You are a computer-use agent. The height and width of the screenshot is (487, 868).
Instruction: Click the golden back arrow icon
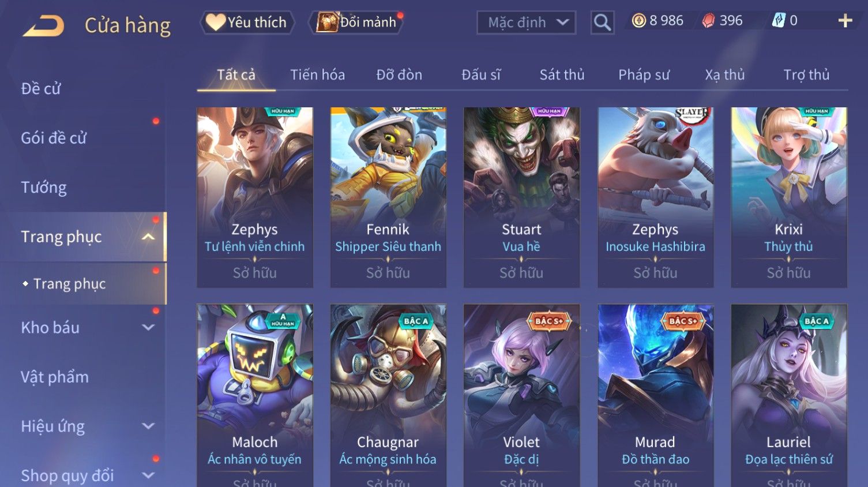[x=43, y=26]
